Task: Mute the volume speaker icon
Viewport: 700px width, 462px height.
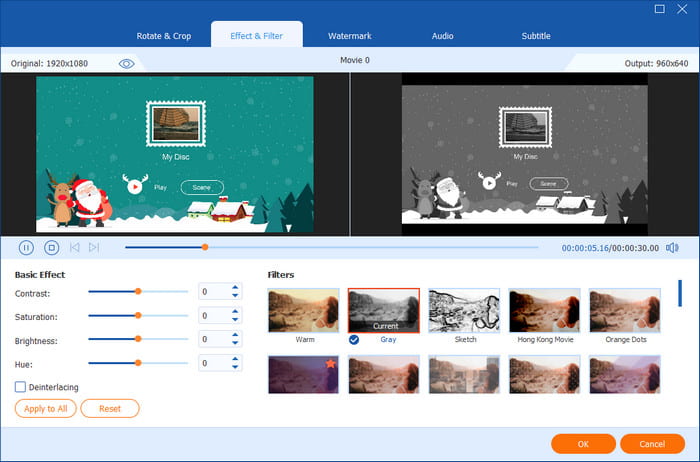Action: coord(673,247)
